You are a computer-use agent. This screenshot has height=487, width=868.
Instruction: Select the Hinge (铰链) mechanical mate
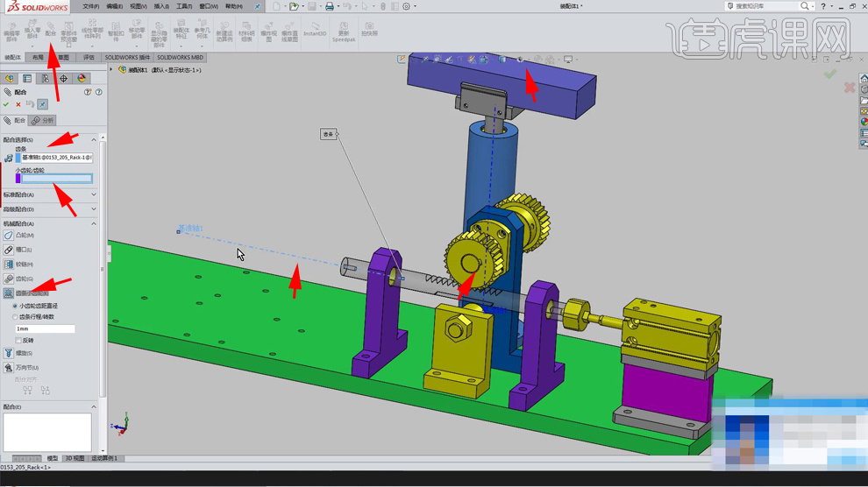[8, 265]
